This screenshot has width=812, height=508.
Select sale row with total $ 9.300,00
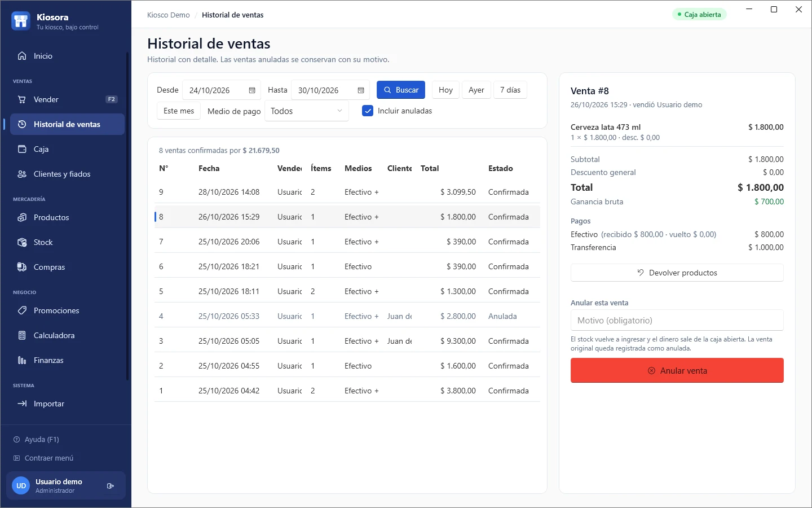pyautogui.click(x=347, y=341)
